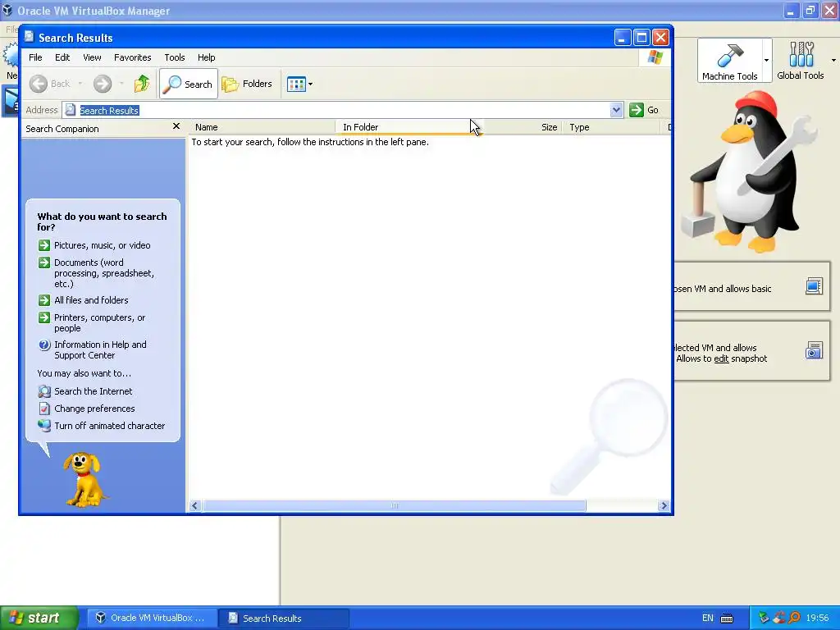Expand the Address bar dropdown

617,110
